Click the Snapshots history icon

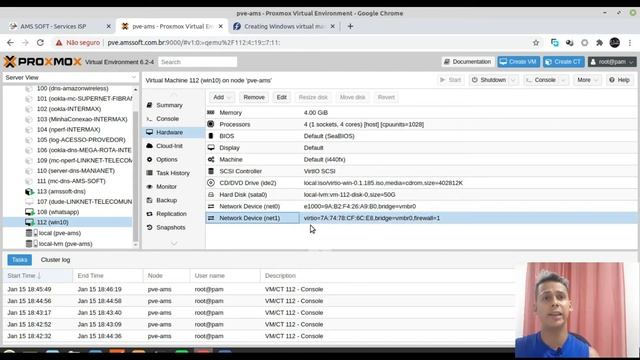point(149,227)
